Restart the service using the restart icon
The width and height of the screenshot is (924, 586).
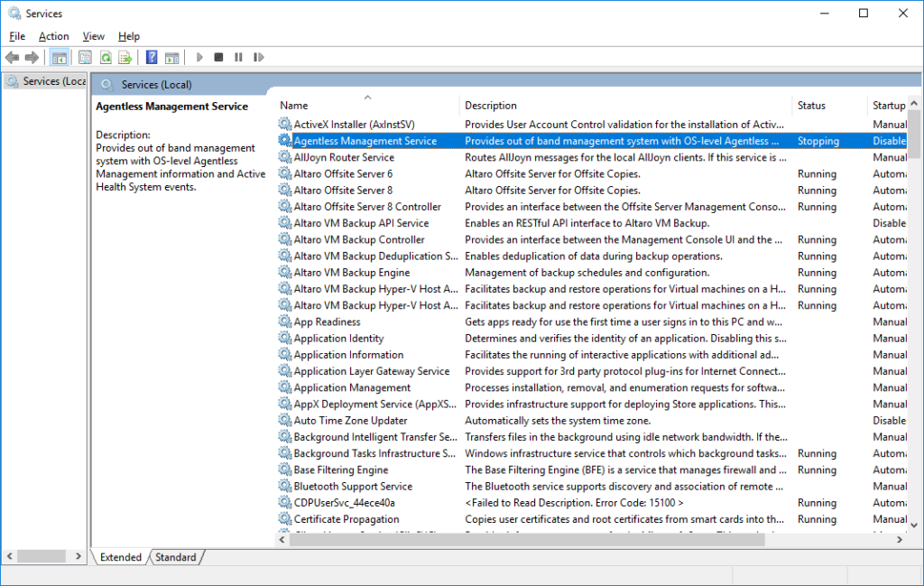click(258, 57)
